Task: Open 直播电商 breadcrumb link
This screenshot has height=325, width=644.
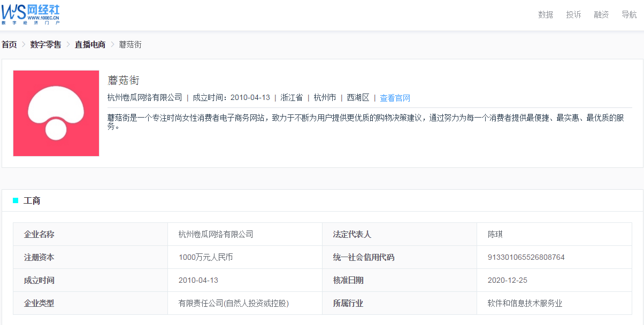Action: 90,44
